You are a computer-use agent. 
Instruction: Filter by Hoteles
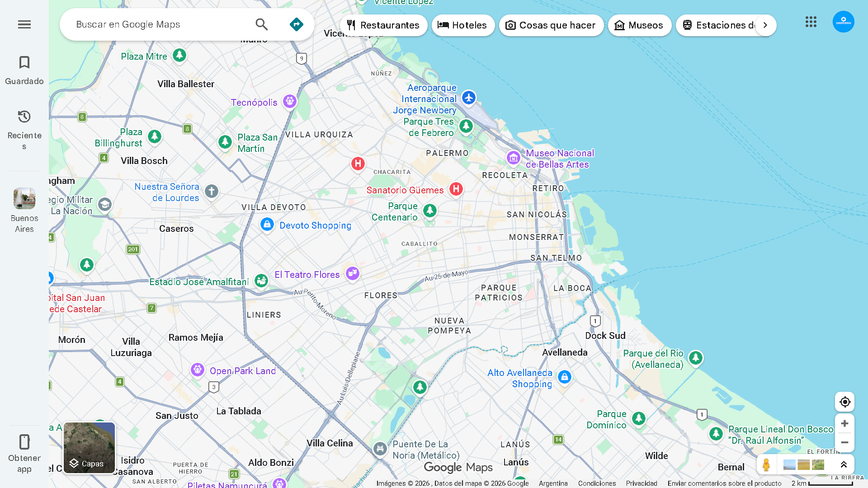click(x=463, y=25)
